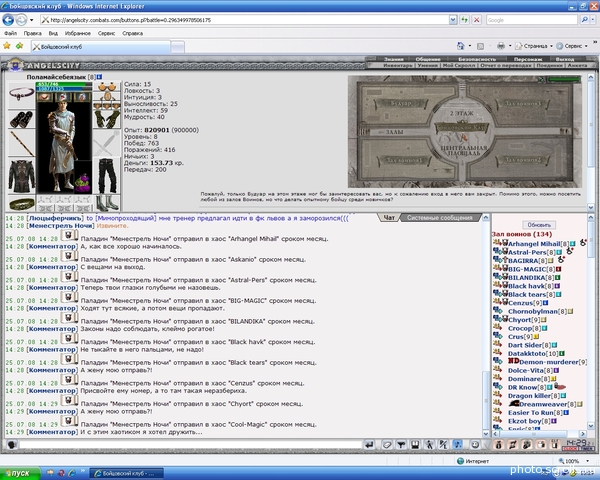This screenshot has height=480, width=600.
Task: Open the Общение top menu
Action: 428,59
